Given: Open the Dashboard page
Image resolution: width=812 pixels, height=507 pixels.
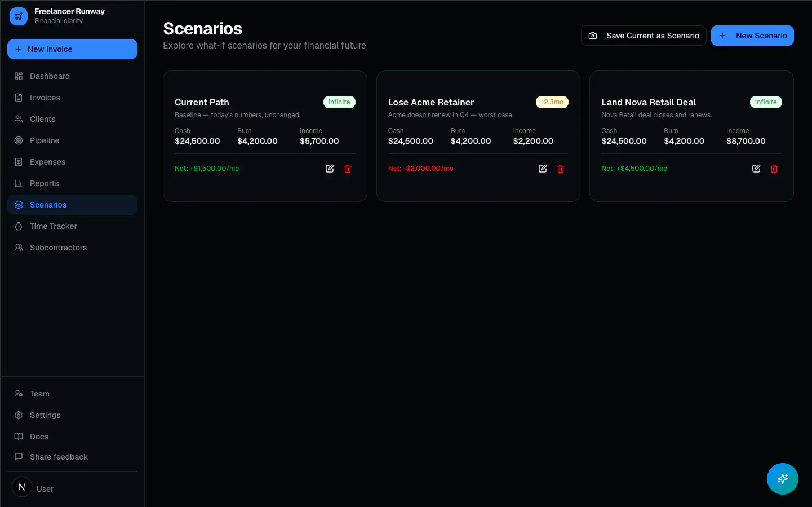Looking at the screenshot, I should click(72, 76).
